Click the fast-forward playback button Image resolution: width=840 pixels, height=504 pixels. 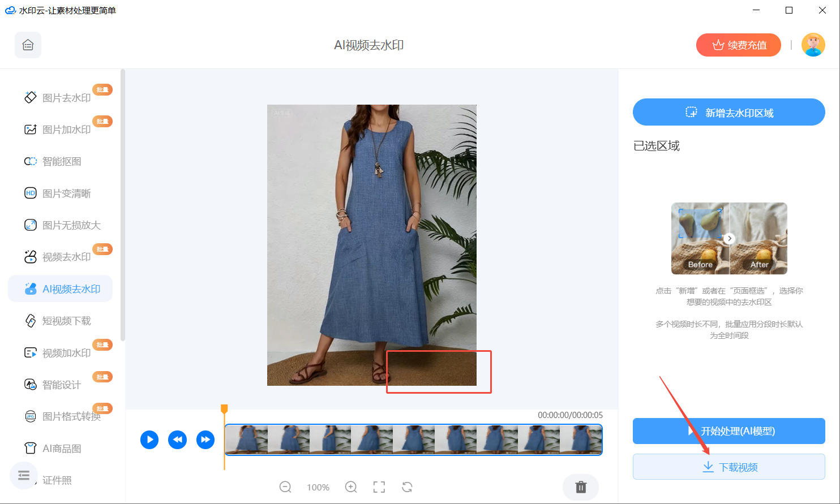tap(205, 440)
